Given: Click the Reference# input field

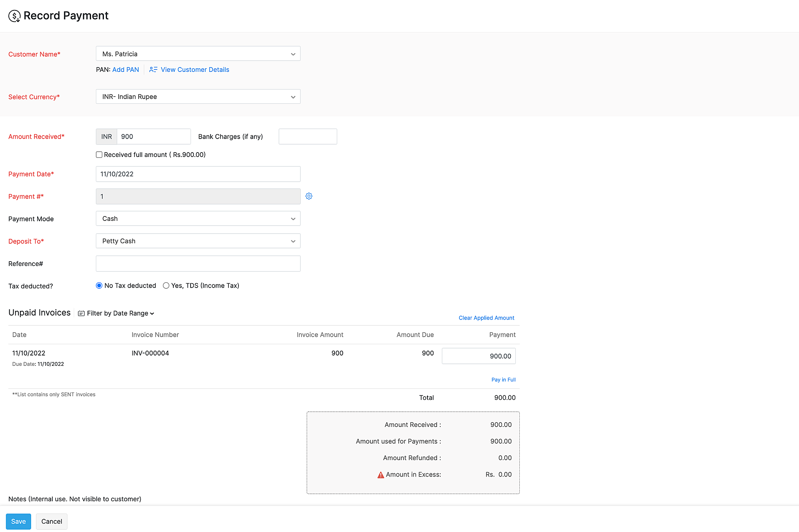Looking at the screenshot, I should [198, 263].
